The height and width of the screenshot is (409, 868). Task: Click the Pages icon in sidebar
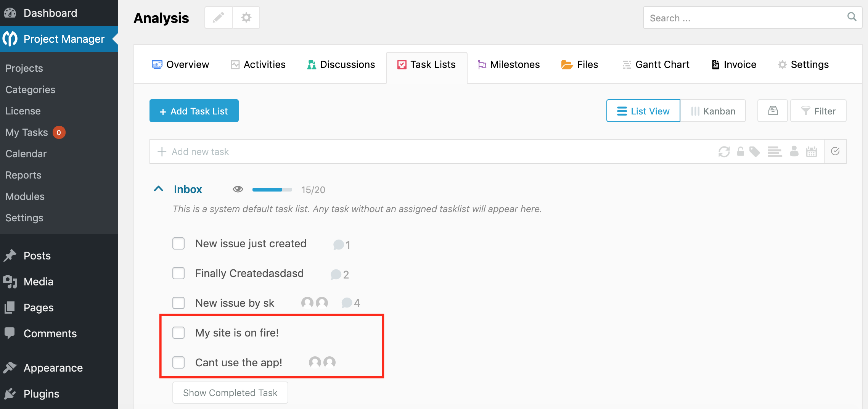10,308
